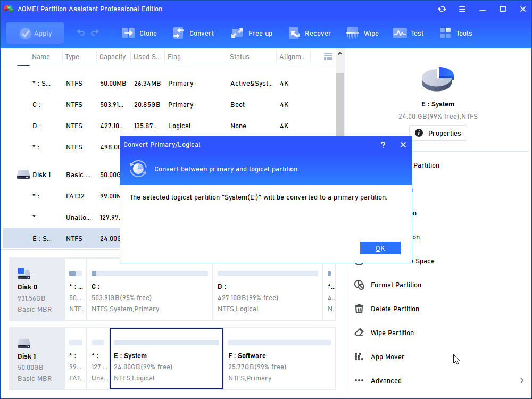
Task: Expand the Advanced options chevron
Action: click(x=521, y=380)
